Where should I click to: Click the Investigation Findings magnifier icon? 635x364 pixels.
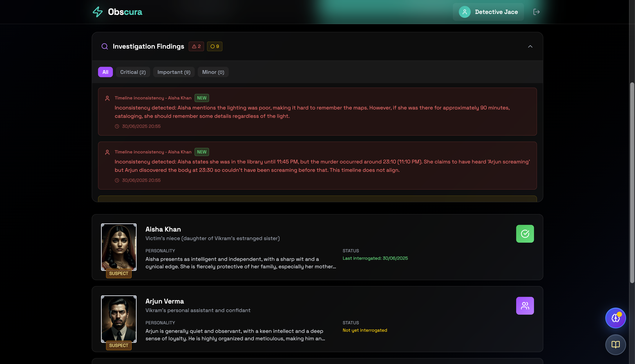click(x=105, y=46)
